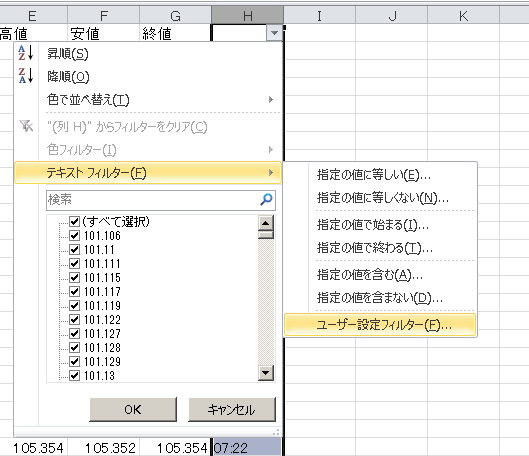Uncheck the 101.11 checkbox
Viewport: 529px width, 456px height.
point(74,250)
